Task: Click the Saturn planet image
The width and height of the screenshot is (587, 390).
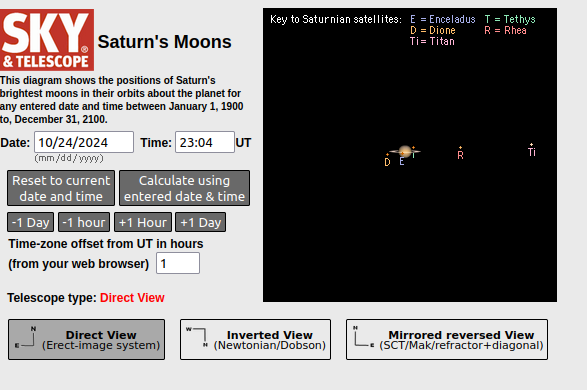Action: pos(405,151)
